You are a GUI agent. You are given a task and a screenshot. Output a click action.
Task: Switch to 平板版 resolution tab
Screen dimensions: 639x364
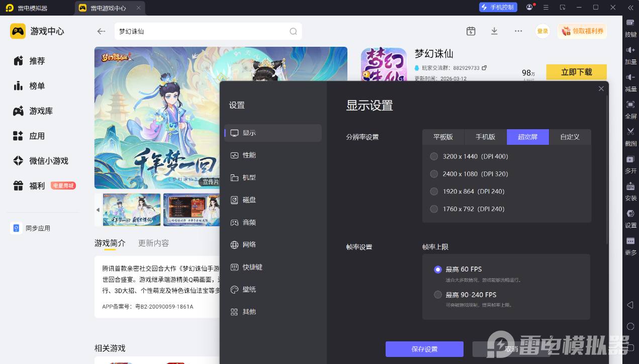tap(443, 137)
